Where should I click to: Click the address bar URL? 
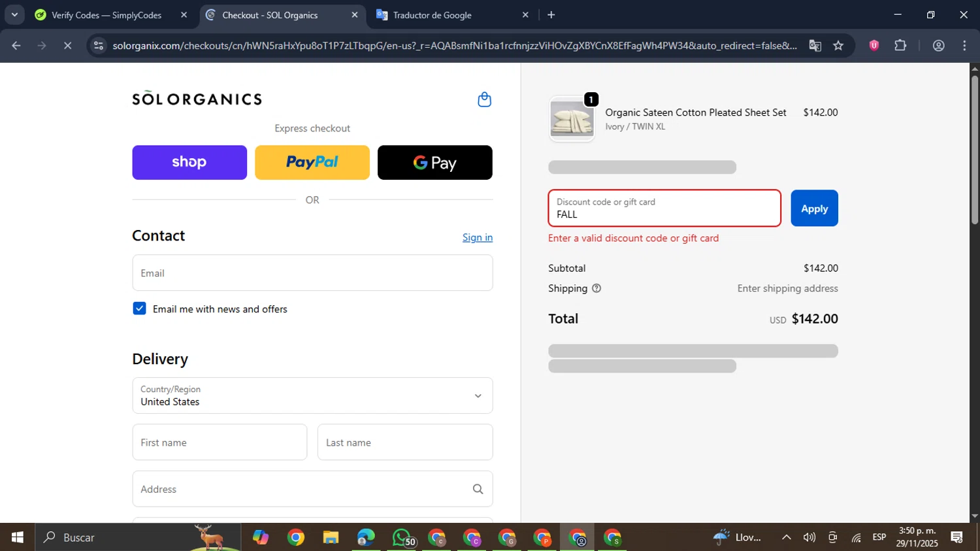(x=454, y=46)
